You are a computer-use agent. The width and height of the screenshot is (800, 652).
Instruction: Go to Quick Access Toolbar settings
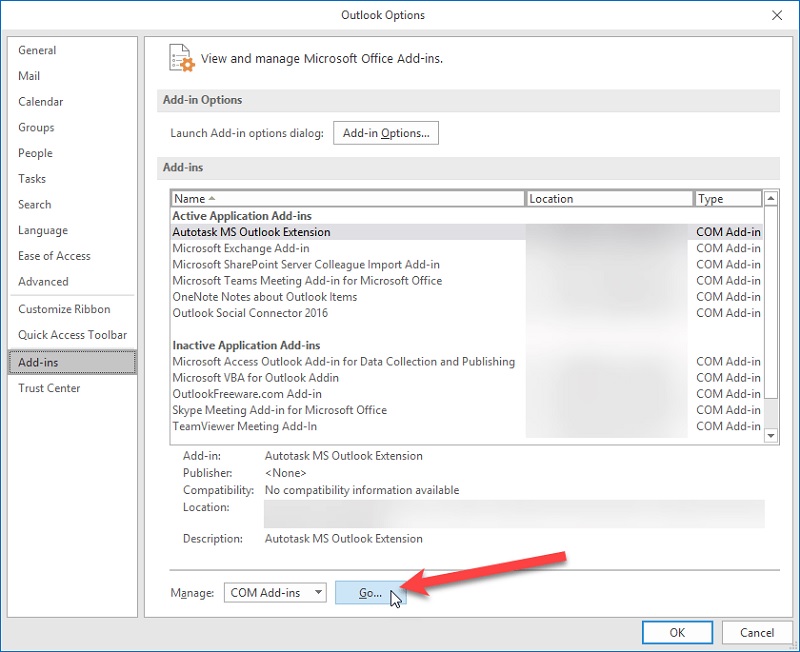coord(72,335)
